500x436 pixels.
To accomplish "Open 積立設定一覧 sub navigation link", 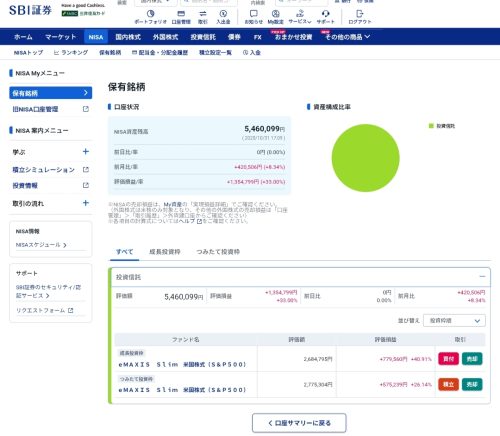I will pos(215,53).
